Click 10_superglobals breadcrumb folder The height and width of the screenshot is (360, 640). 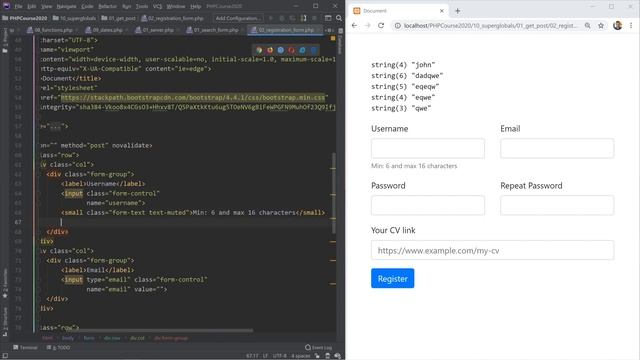(x=74, y=18)
